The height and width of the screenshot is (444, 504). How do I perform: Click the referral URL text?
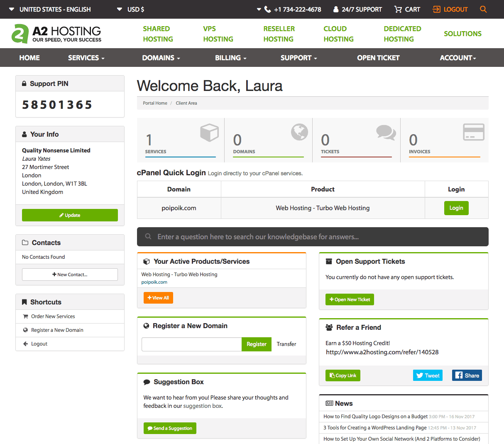click(x=382, y=352)
